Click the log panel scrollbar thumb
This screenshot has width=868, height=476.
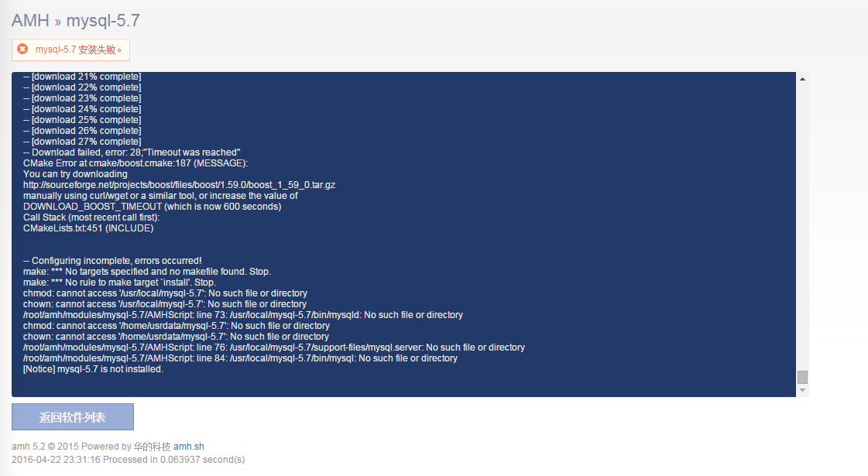pos(802,377)
